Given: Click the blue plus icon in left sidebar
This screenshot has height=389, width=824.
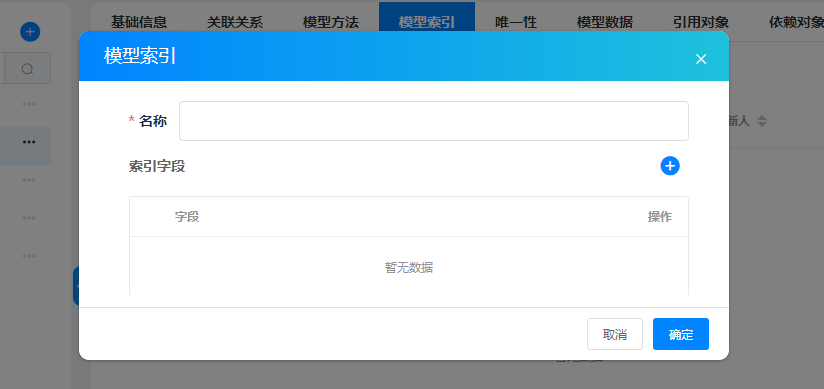Looking at the screenshot, I should [x=30, y=32].
